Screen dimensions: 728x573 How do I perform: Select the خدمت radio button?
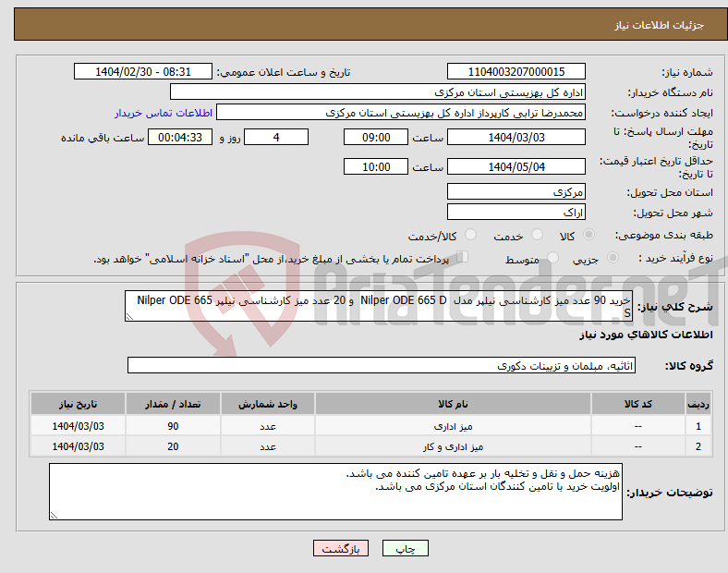click(537, 235)
